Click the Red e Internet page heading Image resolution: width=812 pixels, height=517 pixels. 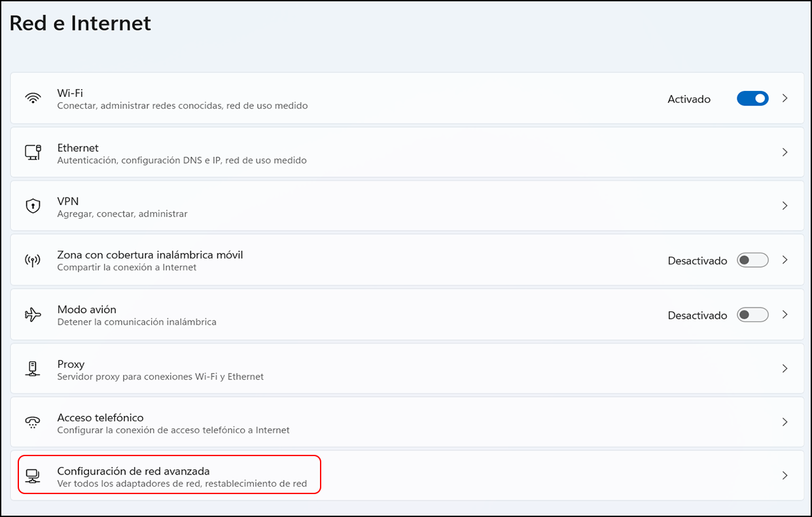pyautogui.click(x=80, y=23)
